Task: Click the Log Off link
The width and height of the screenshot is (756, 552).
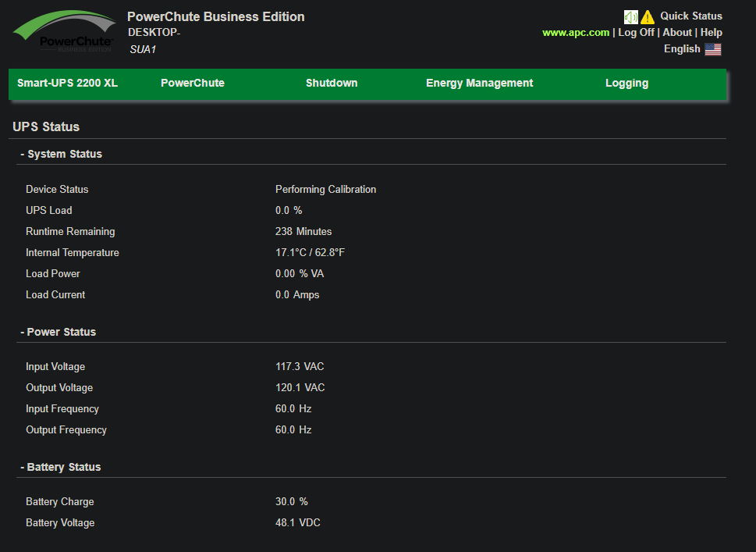Action: (x=636, y=33)
